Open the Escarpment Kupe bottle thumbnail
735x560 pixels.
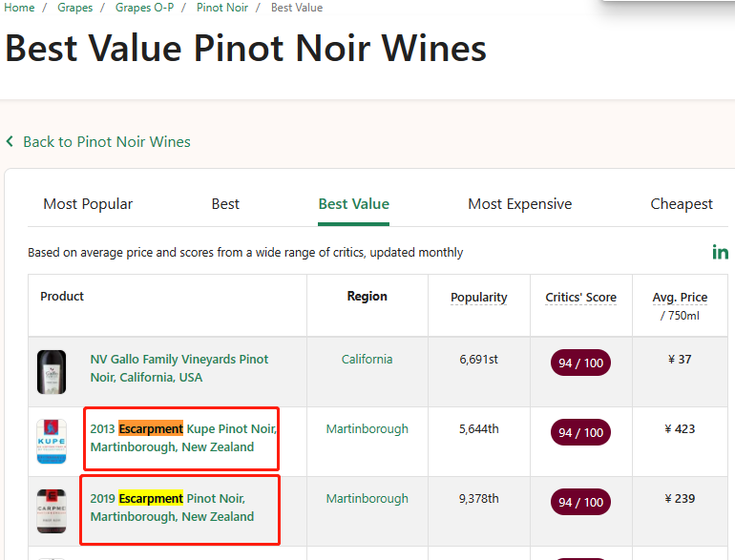(x=52, y=442)
